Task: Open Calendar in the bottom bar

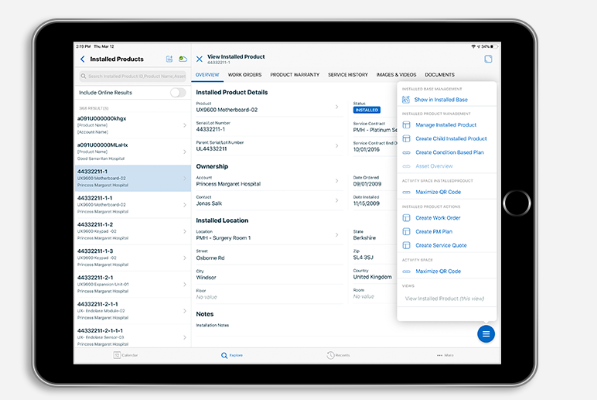Action: 126,355
